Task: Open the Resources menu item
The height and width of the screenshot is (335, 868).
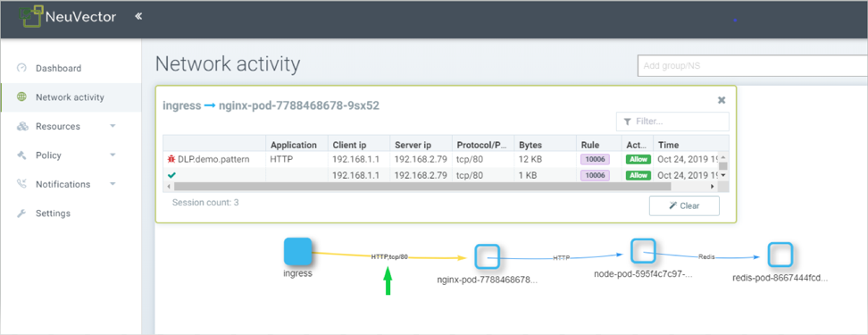Action: (57, 126)
